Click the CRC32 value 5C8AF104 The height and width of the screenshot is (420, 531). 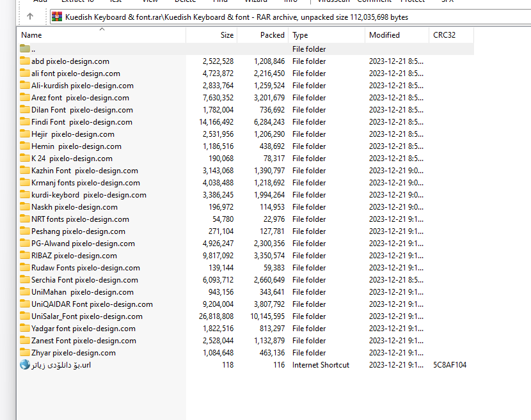tap(450, 365)
